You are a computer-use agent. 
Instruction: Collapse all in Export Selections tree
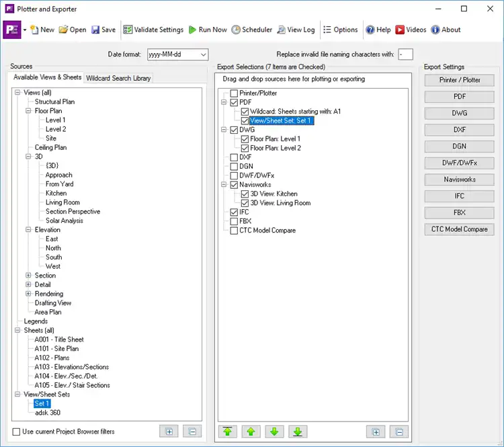(399, 432)
